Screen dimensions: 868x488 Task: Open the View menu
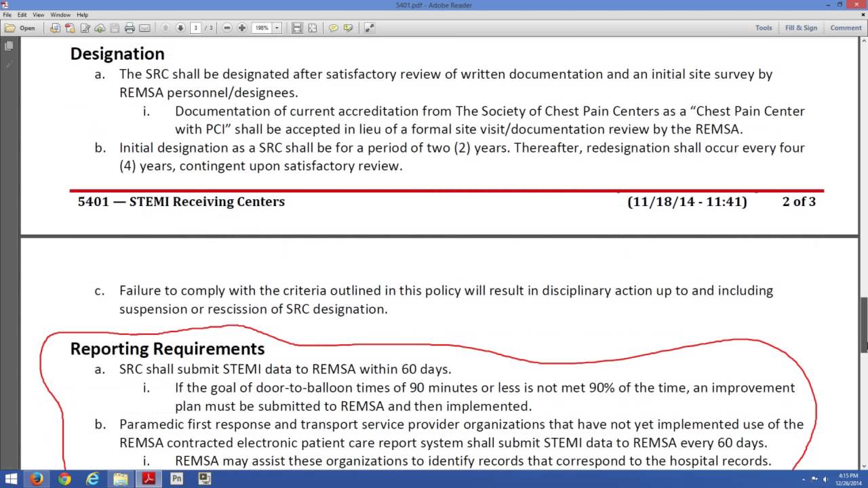click(x=39, y=14)
